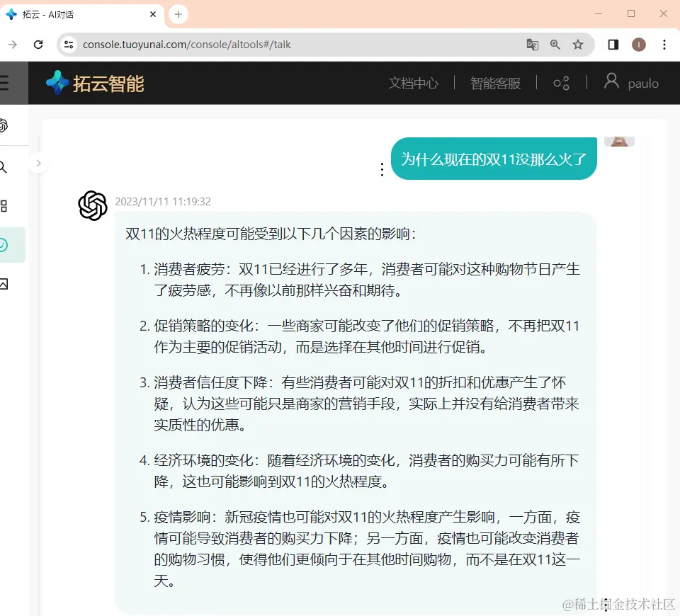The height and width of the screenshot is (616, 680).
Task: Click the zoom magnifier icon in the address bar
Action: pos(555,44)
